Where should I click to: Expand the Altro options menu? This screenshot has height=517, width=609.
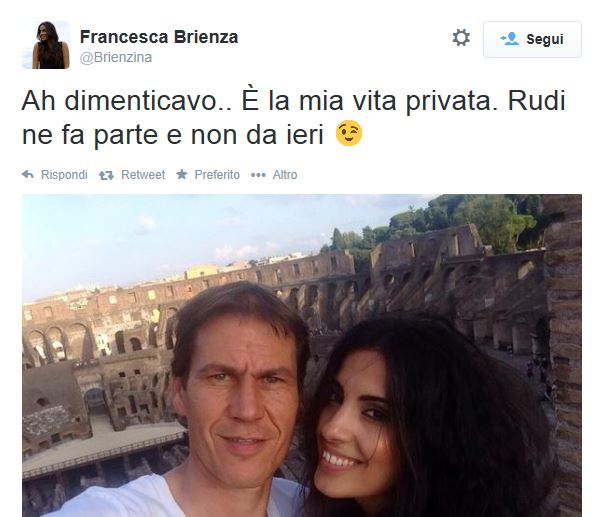(x=285, y=175)
